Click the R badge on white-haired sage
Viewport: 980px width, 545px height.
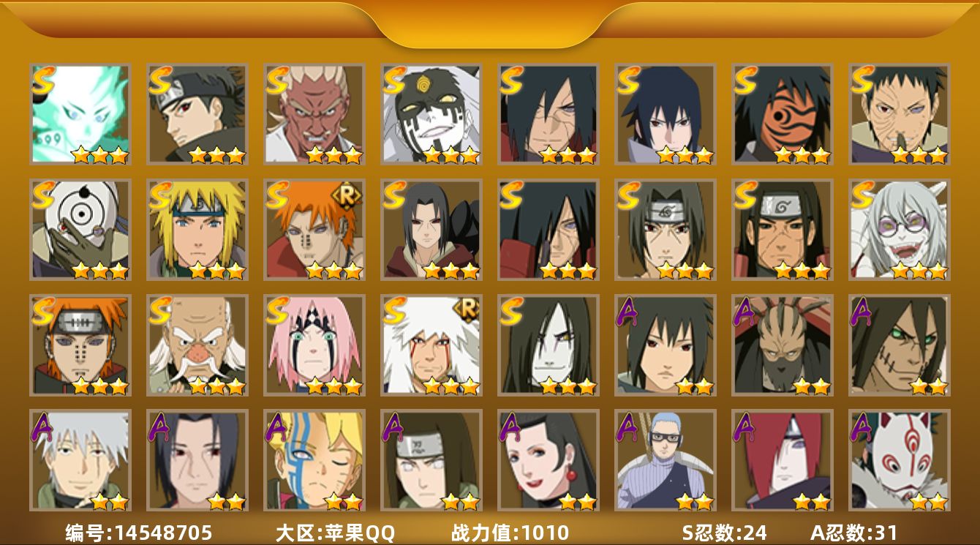pyautogui.click(x=466, y=309)
